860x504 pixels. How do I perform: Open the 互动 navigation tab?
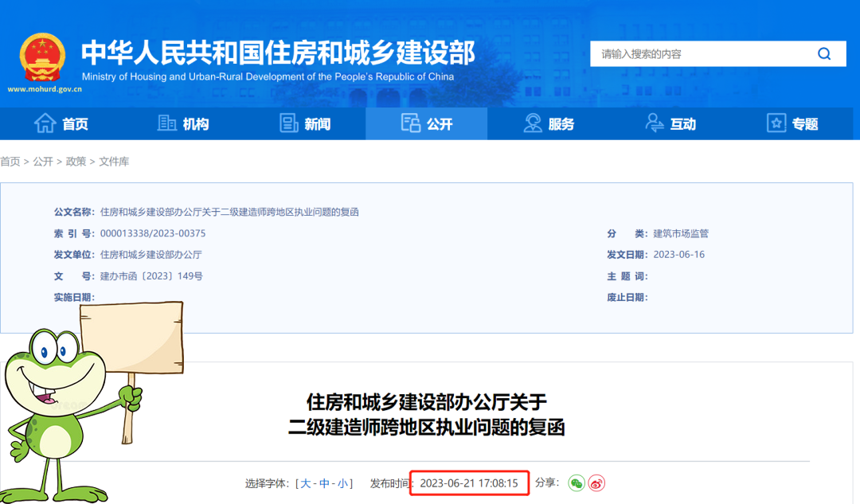click(x=670, y=123)
